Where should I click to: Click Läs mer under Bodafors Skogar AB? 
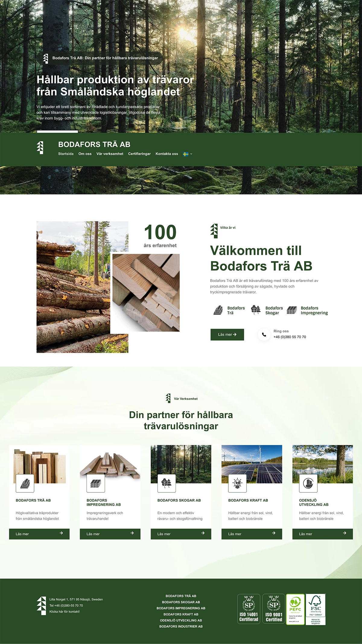[181, 534]
